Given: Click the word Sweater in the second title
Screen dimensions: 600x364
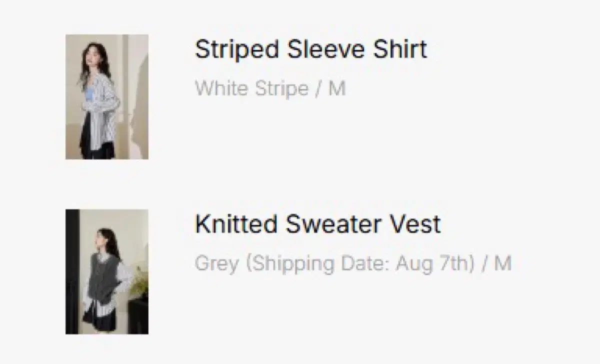Looking at the screenshot, I should point(333,224).
